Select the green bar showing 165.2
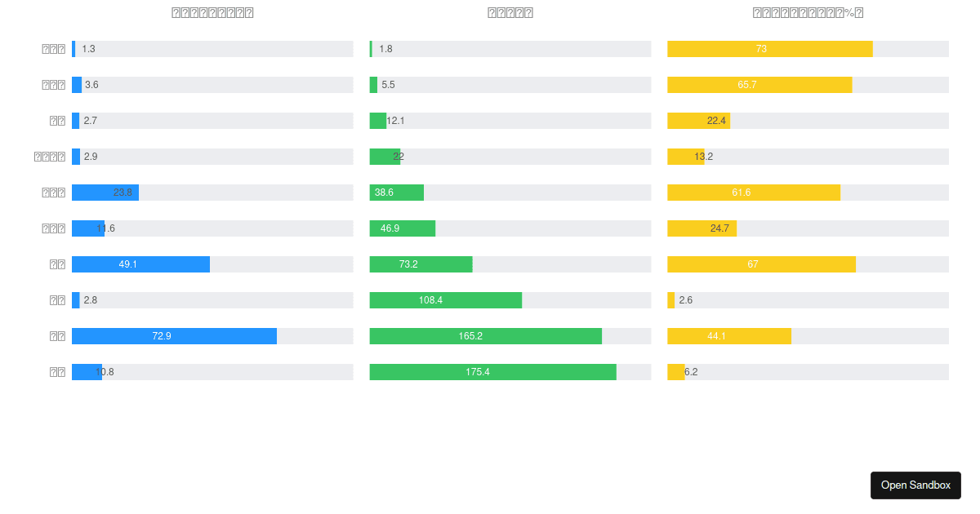Screen dimensions: 980x514 coord(485,336)
